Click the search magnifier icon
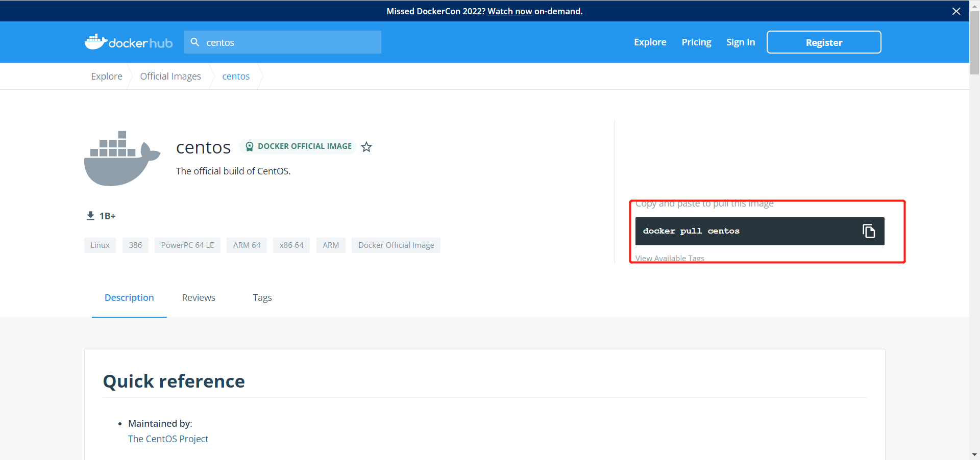The height and width of the screenshot is (460, 980). [x=195, y=42]
